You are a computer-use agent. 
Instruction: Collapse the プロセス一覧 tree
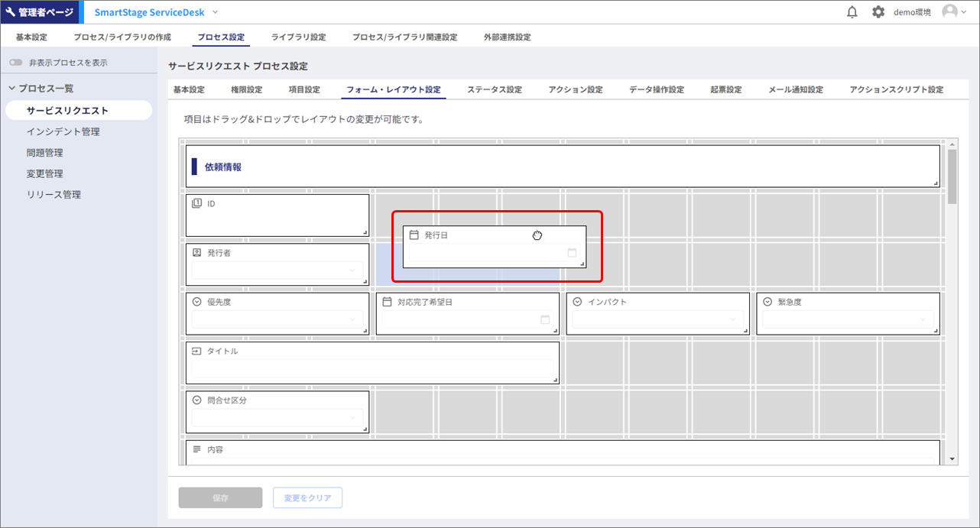(x=12, y=89)
